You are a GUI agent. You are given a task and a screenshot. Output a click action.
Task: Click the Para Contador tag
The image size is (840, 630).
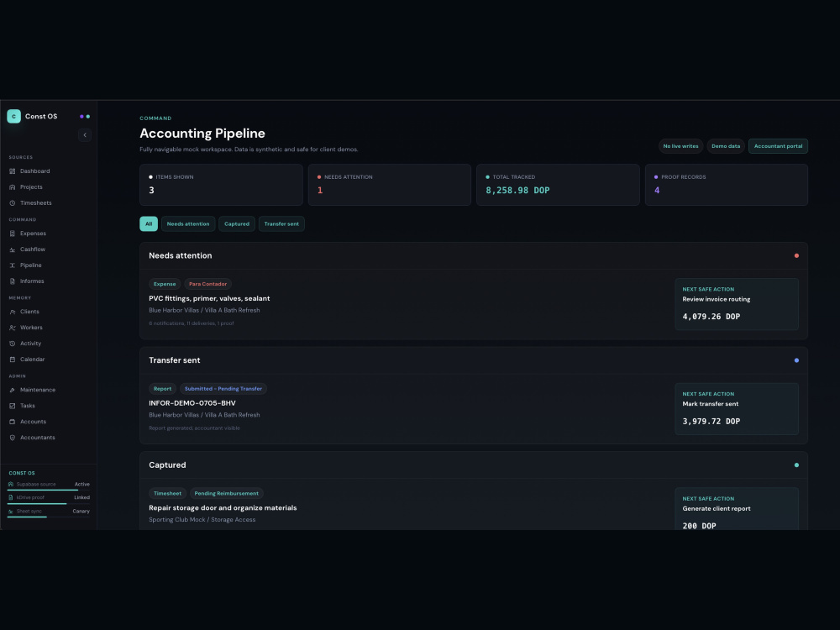207,284
